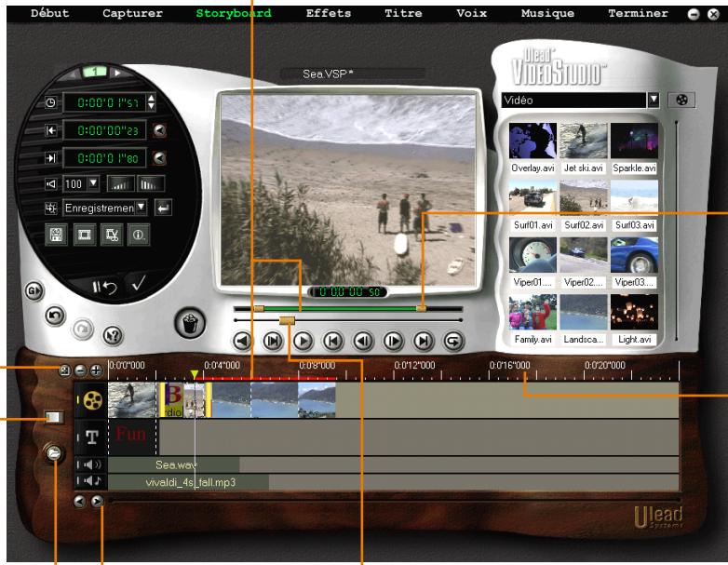Step back one frame
Screen dimensions: 728x565
363,342
